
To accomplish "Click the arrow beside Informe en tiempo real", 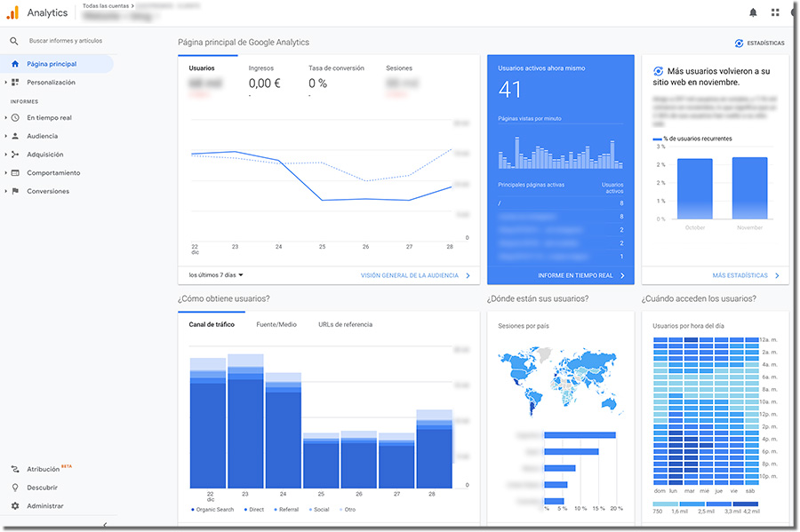I will [x=622, y=275].
